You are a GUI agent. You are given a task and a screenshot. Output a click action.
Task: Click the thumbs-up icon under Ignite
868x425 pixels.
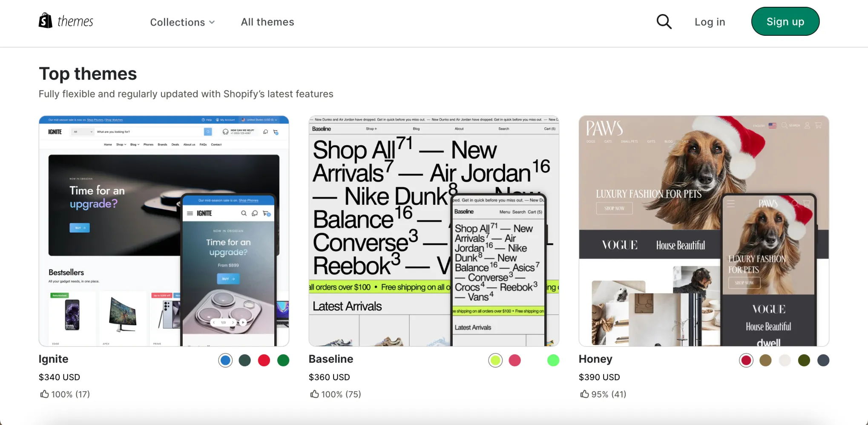(44, 394)
